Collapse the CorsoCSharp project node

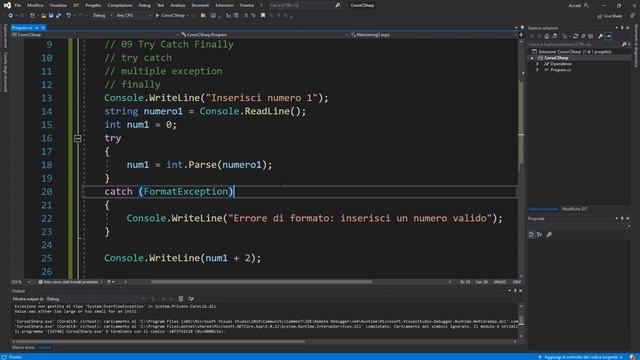(x=532, y=58)
